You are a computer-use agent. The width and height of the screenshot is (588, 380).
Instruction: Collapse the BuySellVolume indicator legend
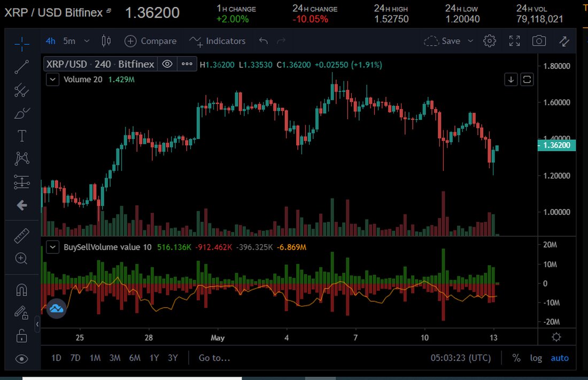[52, 247]
